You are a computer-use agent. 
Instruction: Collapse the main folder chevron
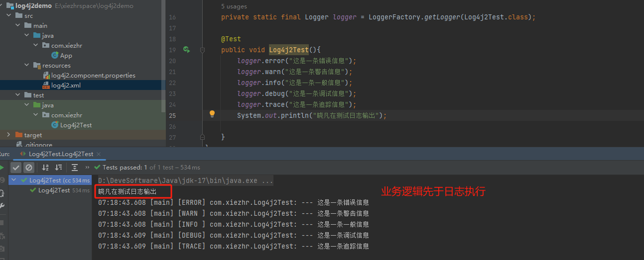pos(18,26)
